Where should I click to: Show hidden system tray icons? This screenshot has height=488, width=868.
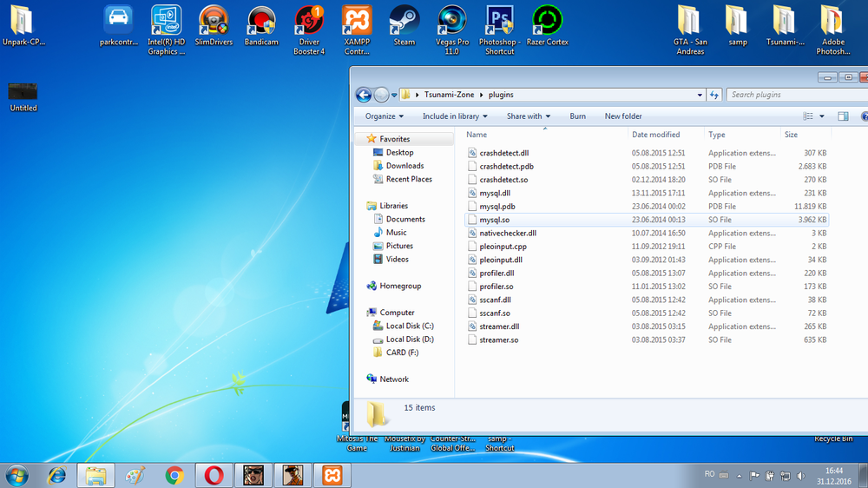tap(739, 475)
